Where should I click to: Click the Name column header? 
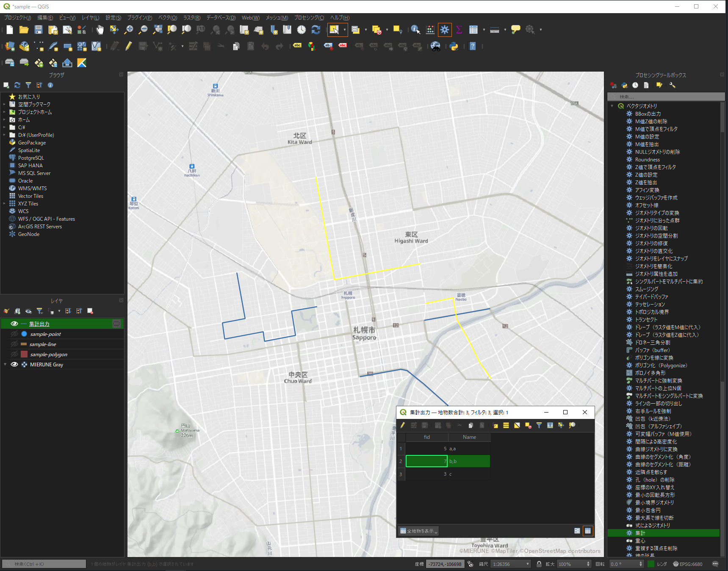click(x=469, y=437)
